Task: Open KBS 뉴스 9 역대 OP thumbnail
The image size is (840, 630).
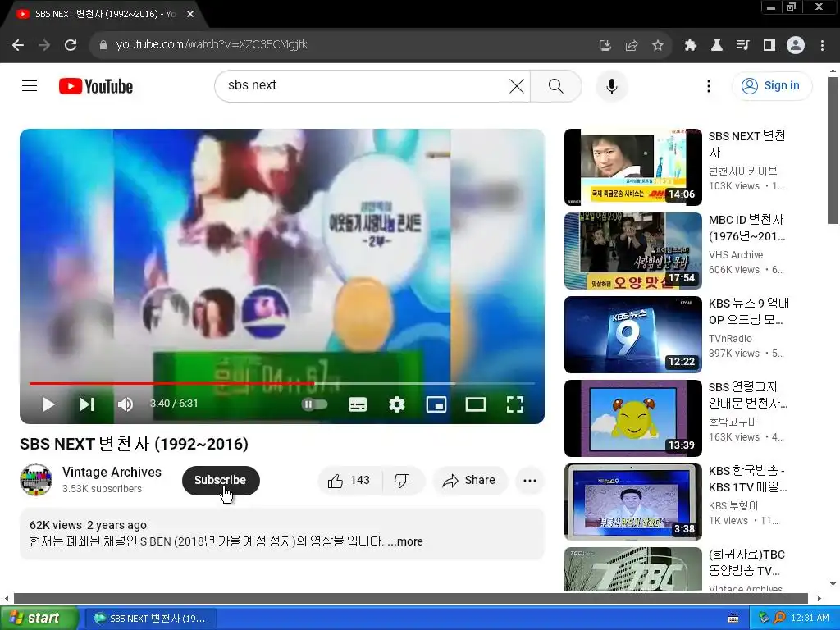Action: click(x=632, y=335)
